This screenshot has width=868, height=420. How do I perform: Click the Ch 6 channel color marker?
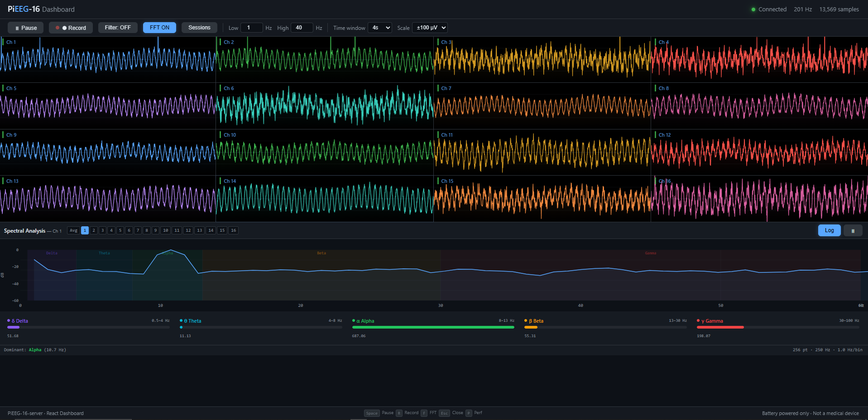tap(221, 88)
